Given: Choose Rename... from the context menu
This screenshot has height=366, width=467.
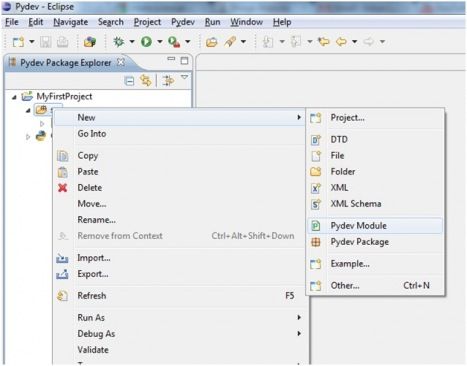Looking at the screenshot, I should coord(179,220).
